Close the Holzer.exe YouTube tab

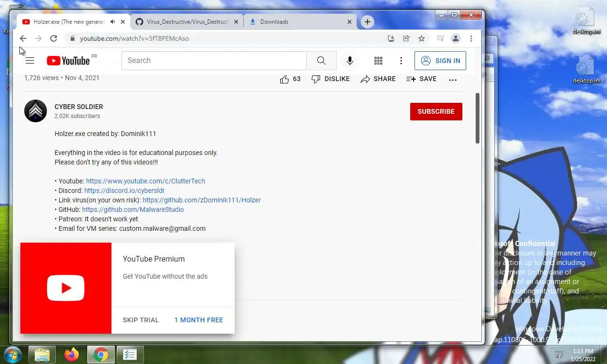tap(123, 22)
